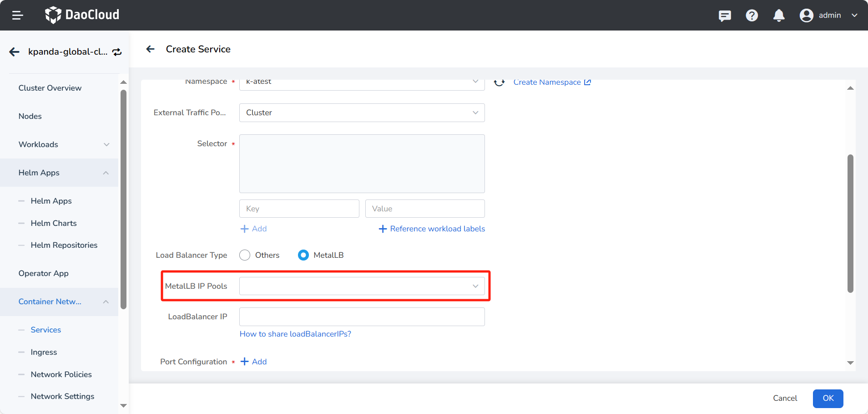Image resolution: width=868 pixels, height=414 pixels.
Task: Click the back arrow beside Create Service
Action: click(x=150, y=49)
